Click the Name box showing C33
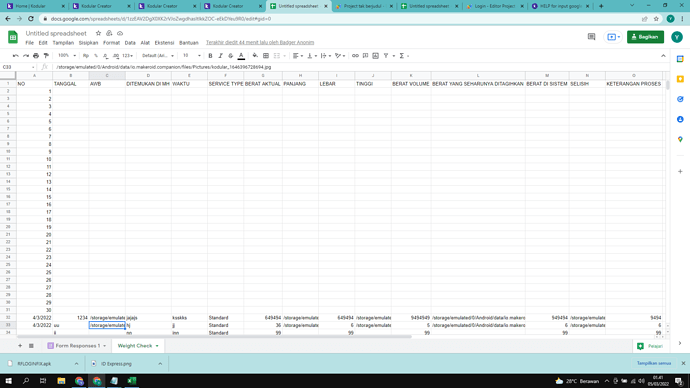This screenshot has height=388, width=690. 18,67
